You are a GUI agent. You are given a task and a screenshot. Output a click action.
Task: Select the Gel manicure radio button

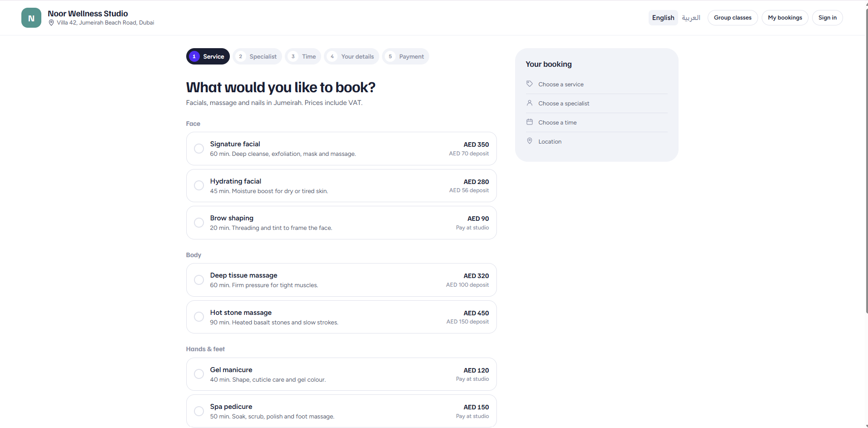[199, 374]
